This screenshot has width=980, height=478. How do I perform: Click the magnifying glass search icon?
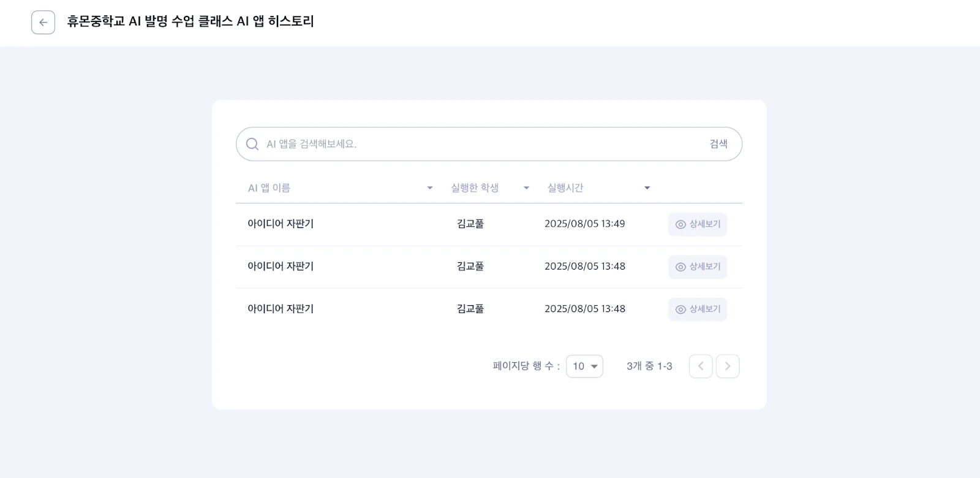[252, 144]
